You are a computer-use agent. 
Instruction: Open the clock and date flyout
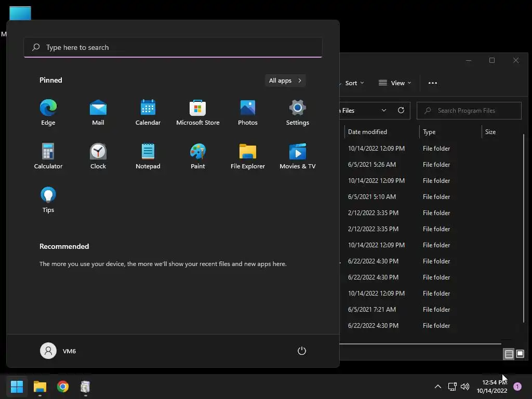tap(492, 387)
